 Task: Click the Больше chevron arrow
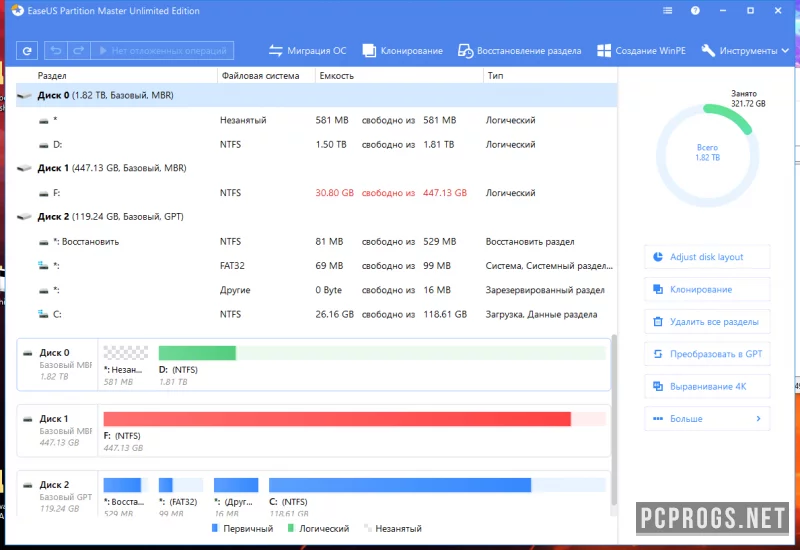click(x=758, y=418)
